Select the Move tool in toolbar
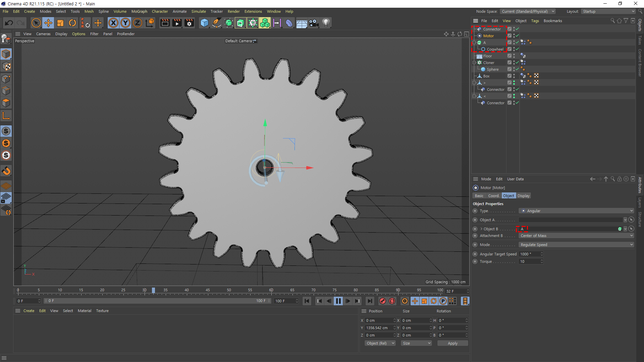The height and width of the screenshot is (362, 644). point(48,23)
